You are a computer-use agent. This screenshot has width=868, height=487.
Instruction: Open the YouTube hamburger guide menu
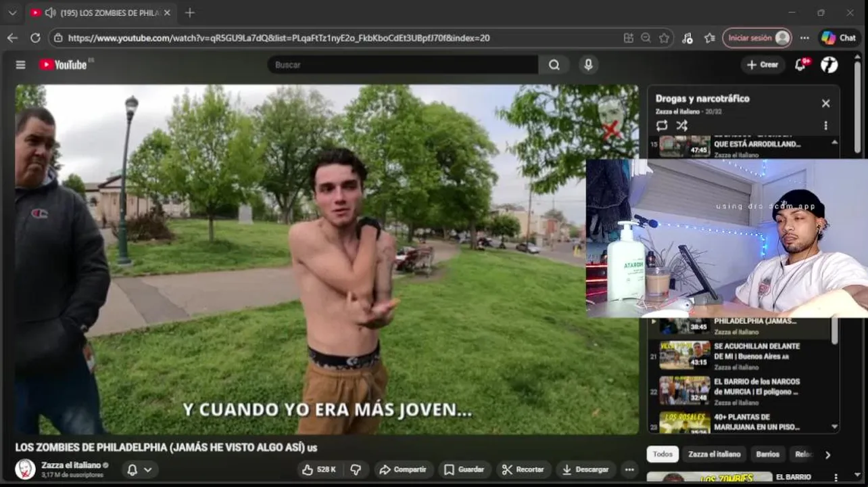[x=20, y=65]
